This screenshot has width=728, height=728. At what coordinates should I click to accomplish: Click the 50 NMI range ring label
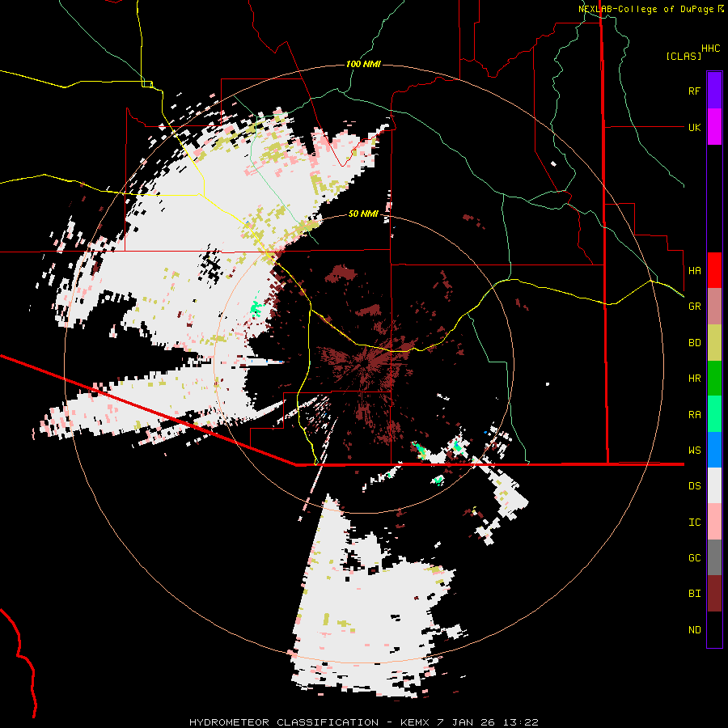click(363, 214)
